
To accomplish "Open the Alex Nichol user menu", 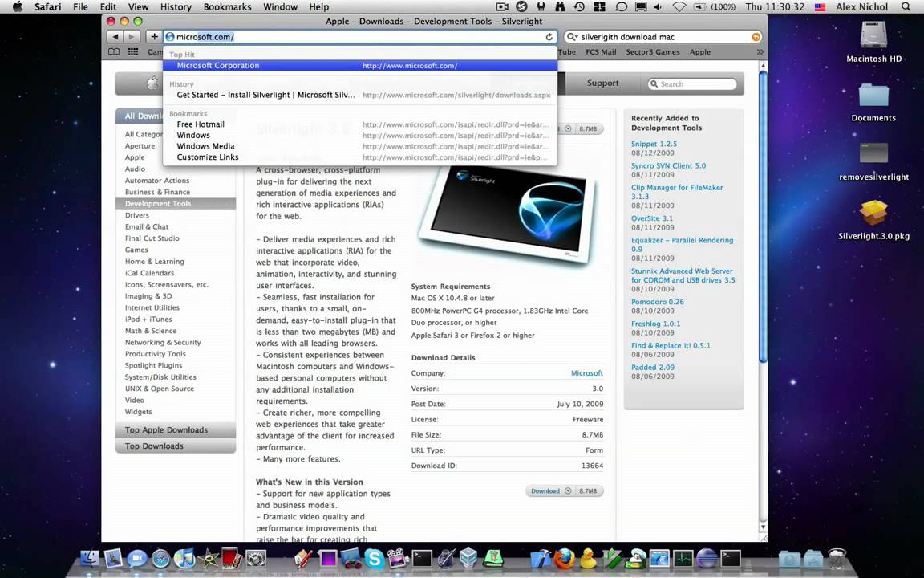I will [861, 7].
